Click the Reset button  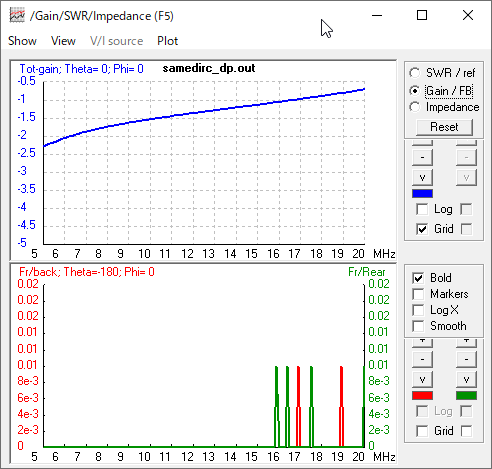coord(444,127)
